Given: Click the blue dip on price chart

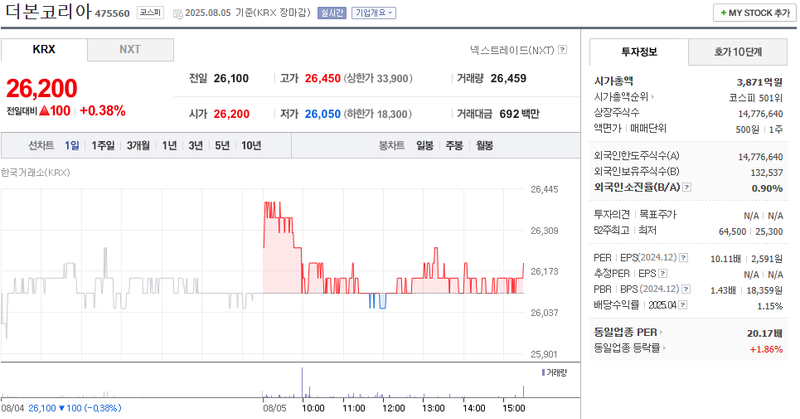Looking at the screenshot, I should (x=378, y=301).
